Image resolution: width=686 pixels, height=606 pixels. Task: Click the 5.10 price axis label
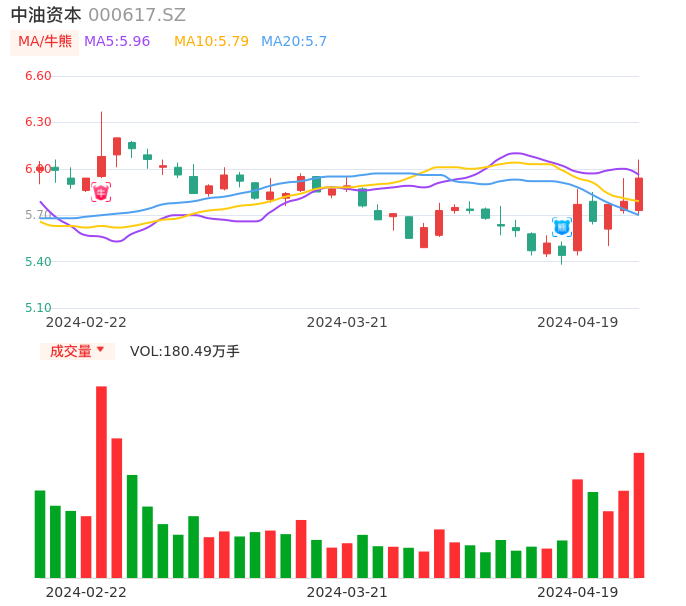(37, 308)
